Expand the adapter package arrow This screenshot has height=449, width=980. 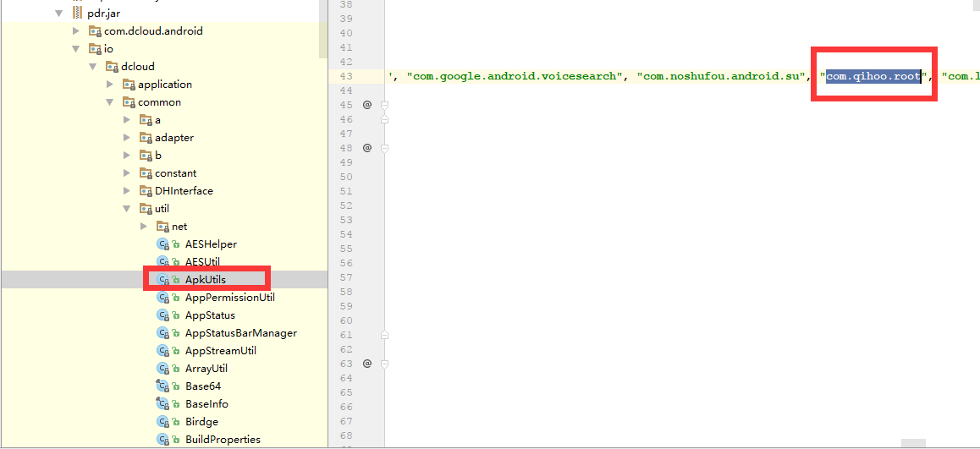(x=127, y=137)
